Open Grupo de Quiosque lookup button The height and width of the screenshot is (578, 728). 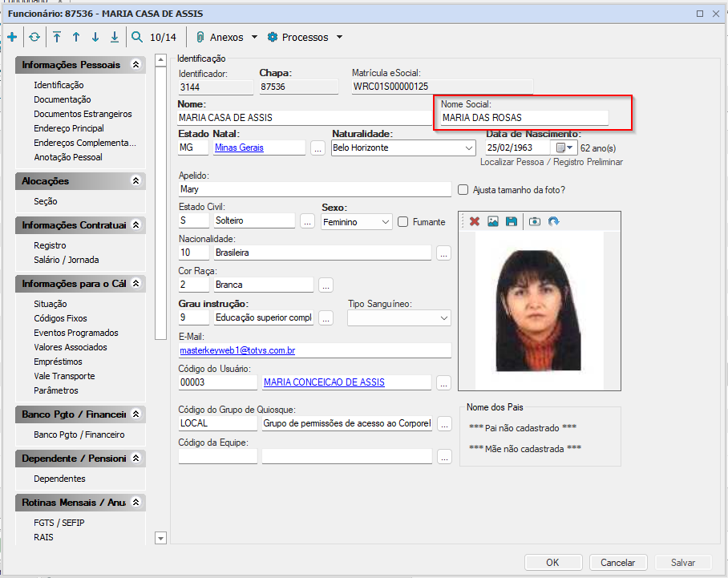pos(444,423)
